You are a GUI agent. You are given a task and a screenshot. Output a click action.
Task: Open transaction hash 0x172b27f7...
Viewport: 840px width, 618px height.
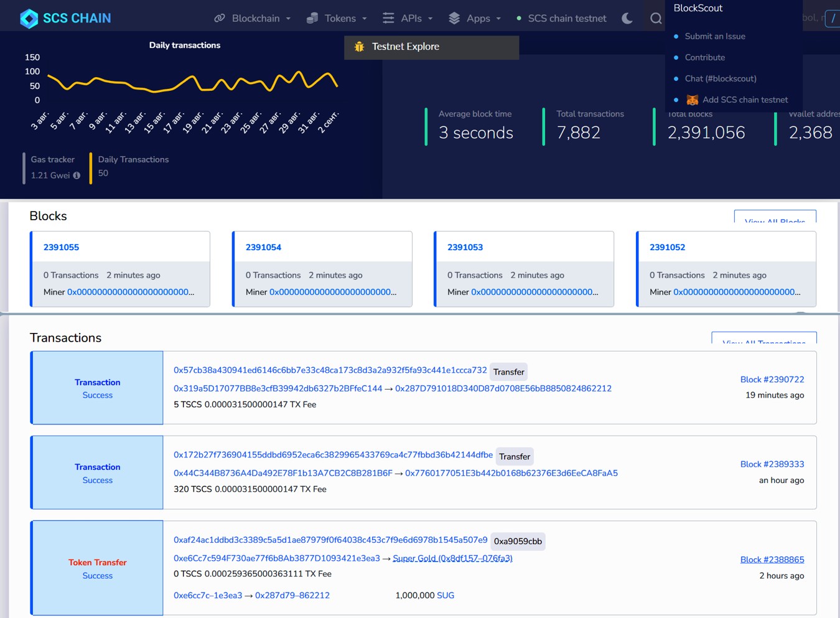(x=333, y=454)
